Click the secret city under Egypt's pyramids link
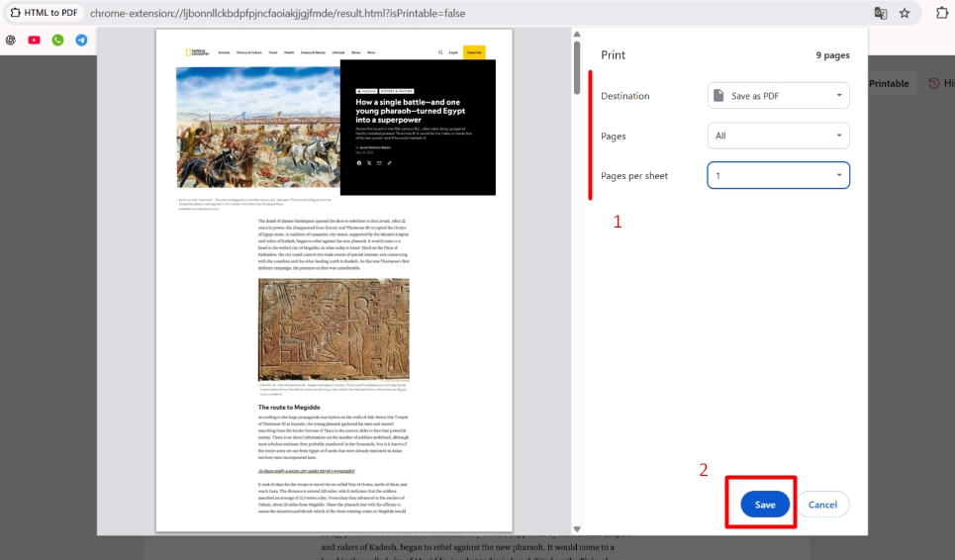Viewport: 955px width, 560px height. click(x=307, y=471)
